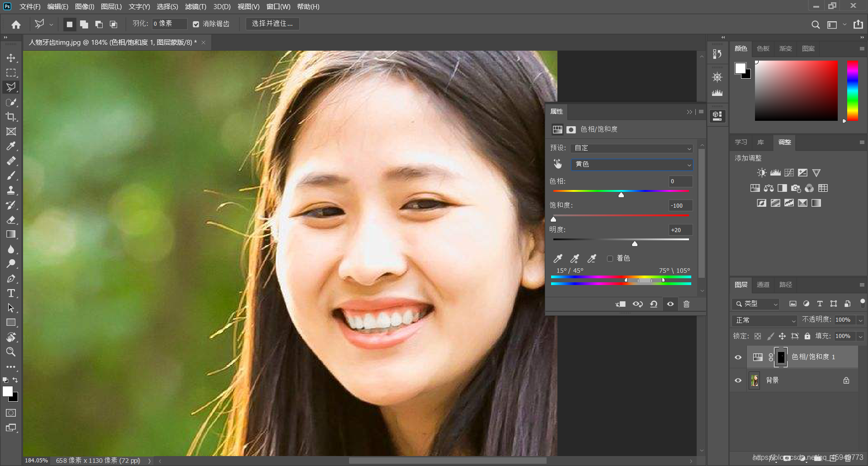Toggle the anti-alias checkbox

coord(196,24)
